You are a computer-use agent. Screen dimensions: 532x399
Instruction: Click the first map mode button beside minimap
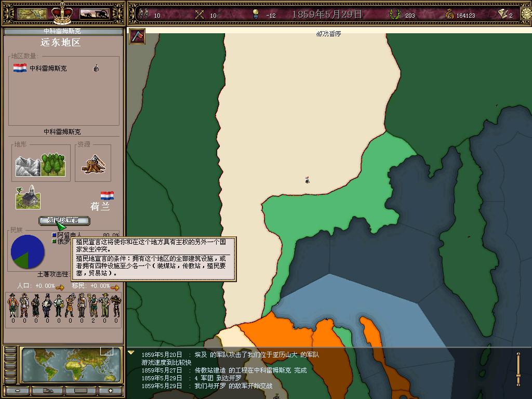10,350
